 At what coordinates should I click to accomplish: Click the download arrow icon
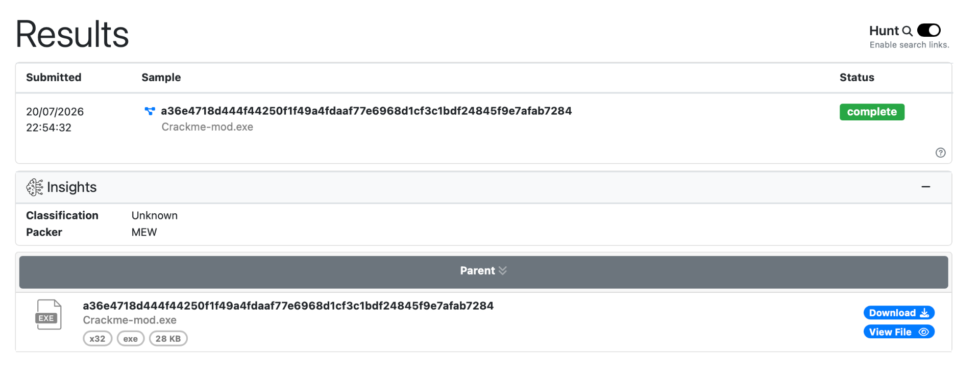924,313
